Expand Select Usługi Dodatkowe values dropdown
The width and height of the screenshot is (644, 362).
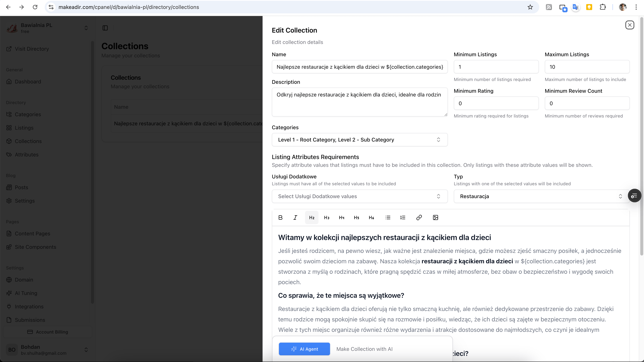pyautogui.click(x=359, y=196)
